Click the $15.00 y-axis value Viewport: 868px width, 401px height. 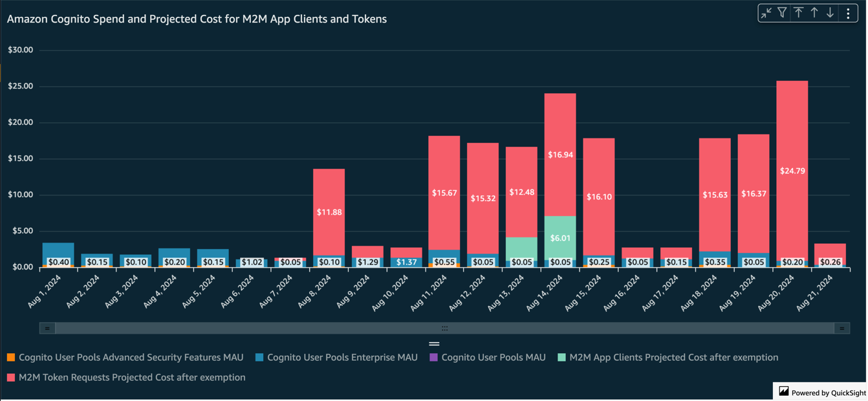tap(20, 158)
